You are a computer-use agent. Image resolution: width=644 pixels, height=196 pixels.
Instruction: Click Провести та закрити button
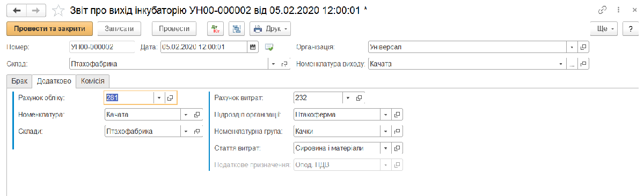(49, 28)
